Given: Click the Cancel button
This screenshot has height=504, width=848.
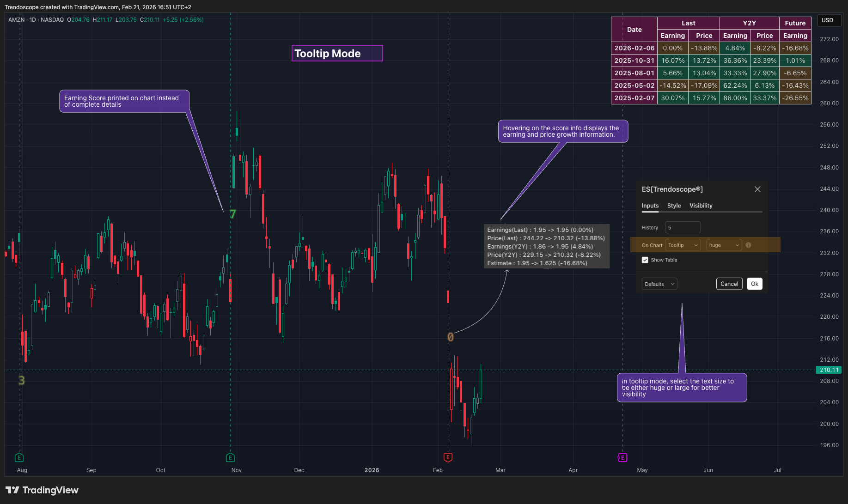Looking at the screenshot, I should 729,284.
